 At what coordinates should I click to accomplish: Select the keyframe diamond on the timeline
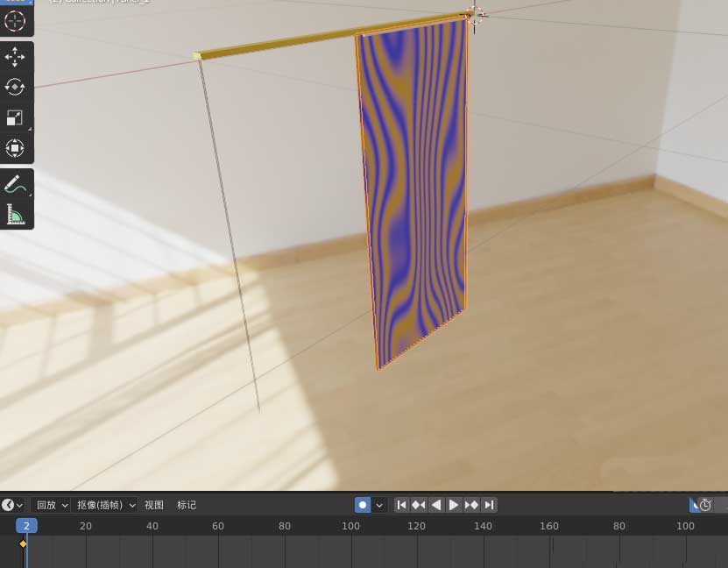[x=23, y=543]
